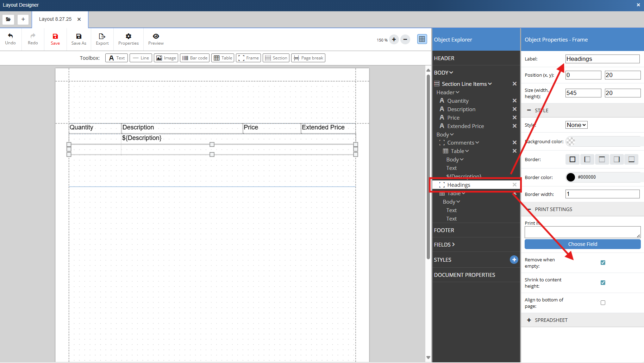This screenshot has width=644, height=363.
Task: Select Extended Price in Object Explorer
Action: [465, 126]
